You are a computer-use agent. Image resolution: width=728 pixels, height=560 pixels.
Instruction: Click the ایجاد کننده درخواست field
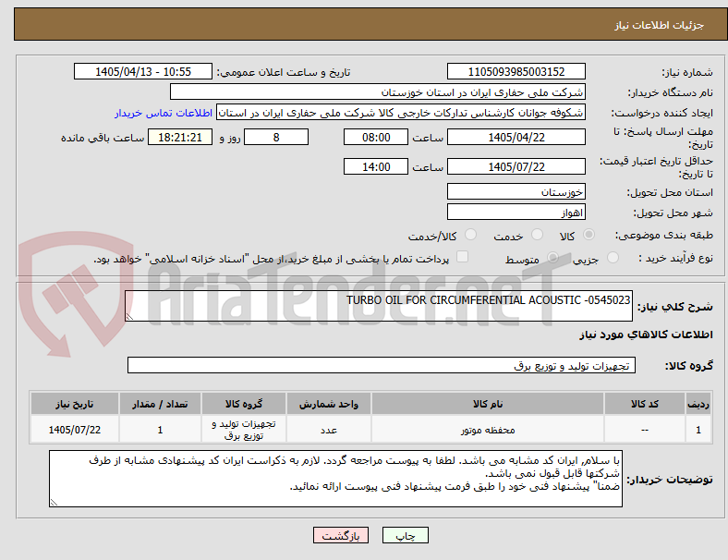click(401, 113)
